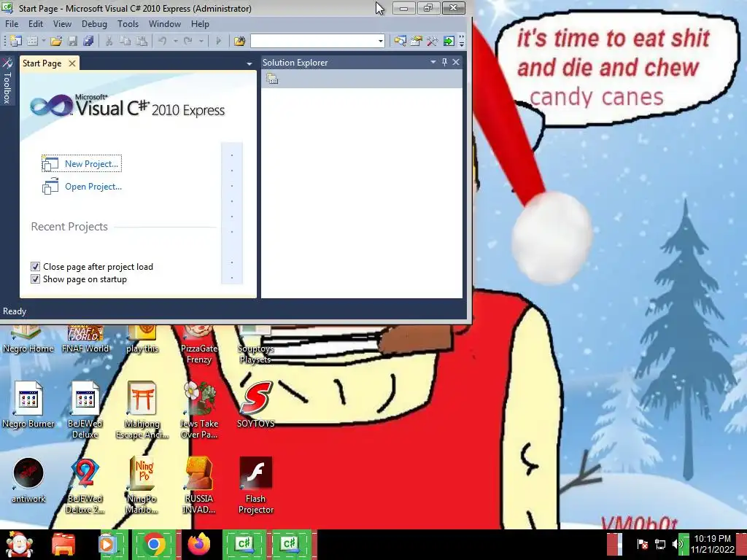Image resolution: width=747 pixels, height=560 pixels.
Task: Click the Ready status bar text
Action: coord(15,311)
